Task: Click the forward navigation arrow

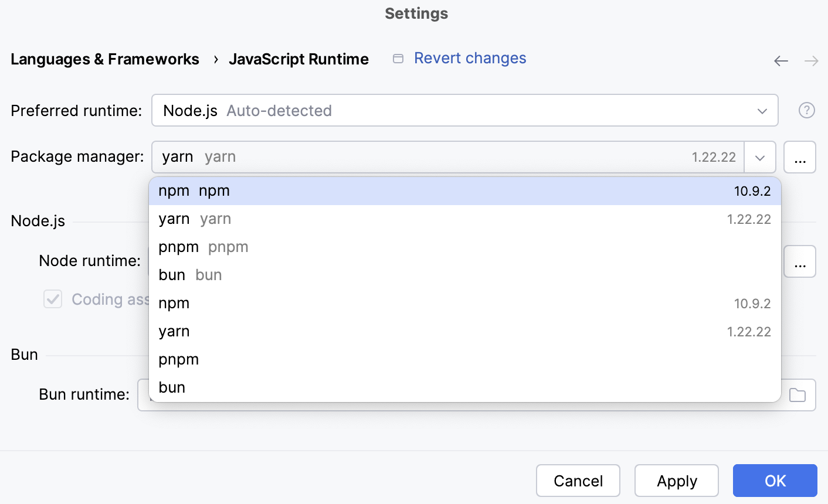Action: click(x=810, y=60)
